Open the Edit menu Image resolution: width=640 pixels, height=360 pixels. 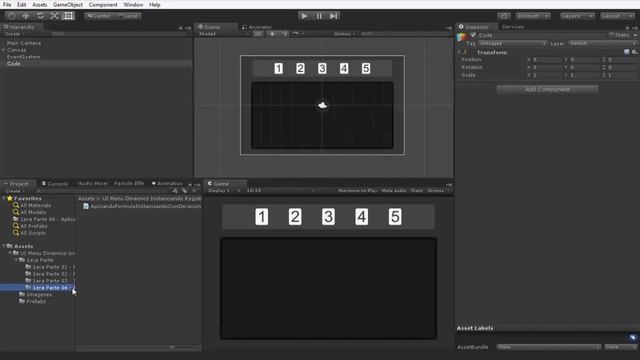click(x=22, y=4)
